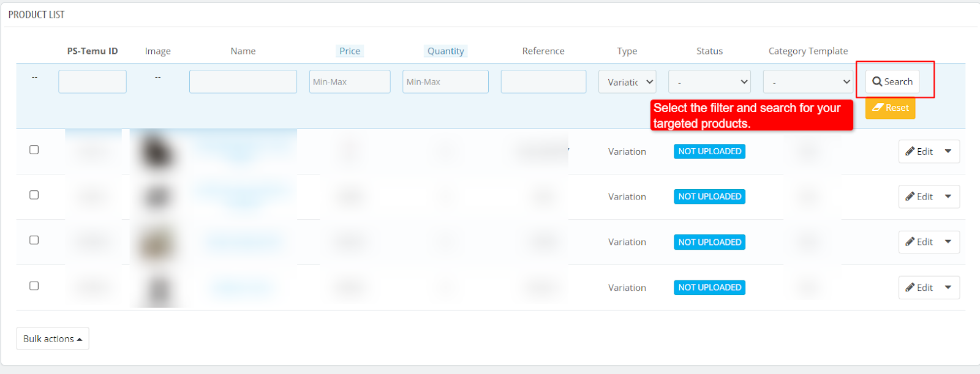The height and width of the screenshot is (374, 980).
Task: Click Edit pencil button in second row
Action: [919, 196]
